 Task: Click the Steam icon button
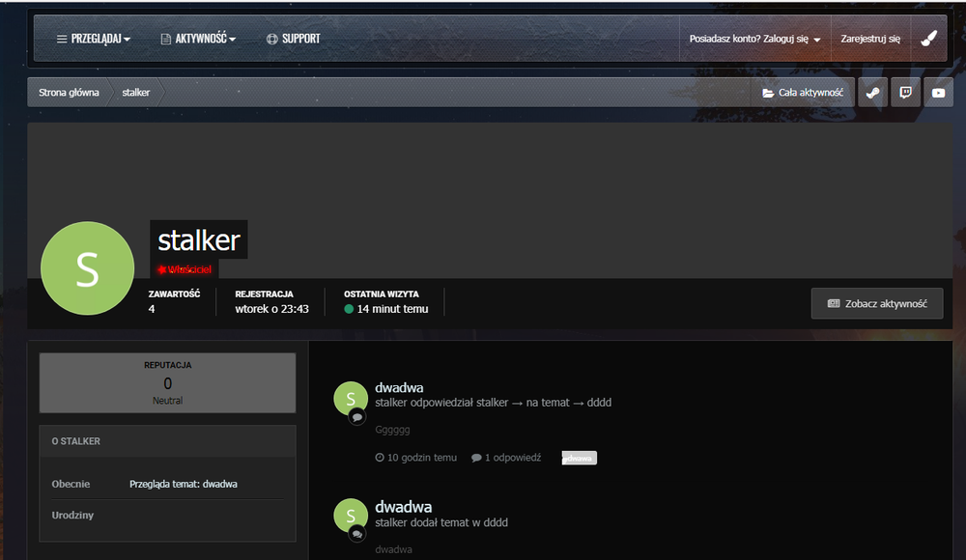click(x=872, y=93)
